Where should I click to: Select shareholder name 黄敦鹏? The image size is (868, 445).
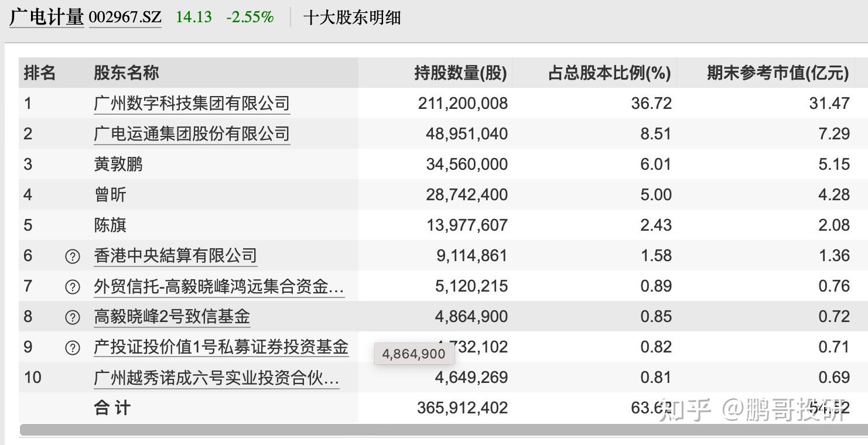pyautogui.click(x=118, y=165)
